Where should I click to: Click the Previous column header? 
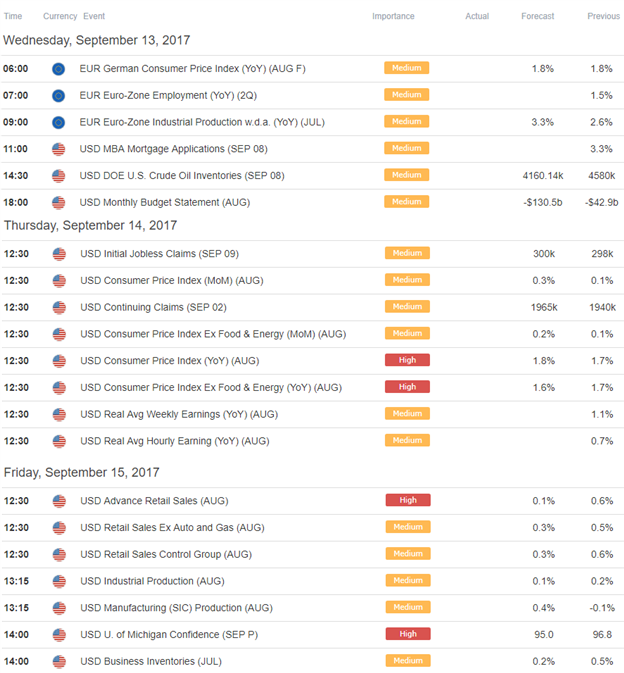603,16
